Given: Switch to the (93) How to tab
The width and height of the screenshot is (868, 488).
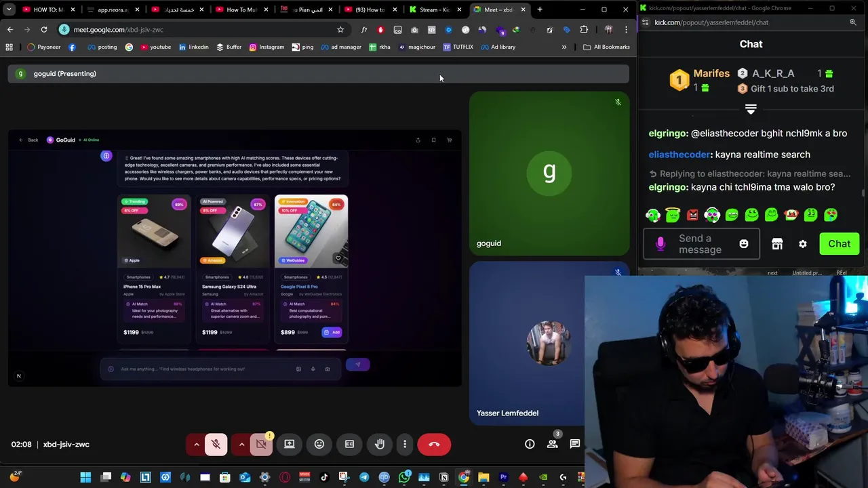Looking at the screenshot, I should (x=370, y=9).
